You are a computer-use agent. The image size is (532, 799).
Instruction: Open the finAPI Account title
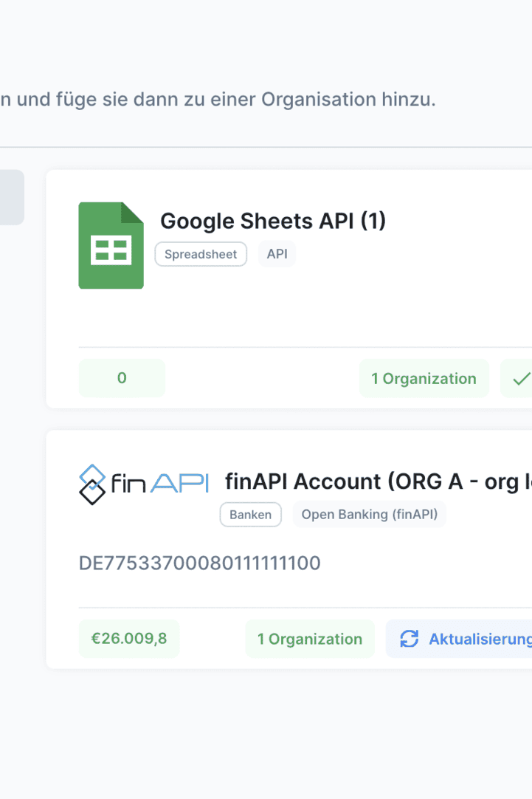[376, 481]
